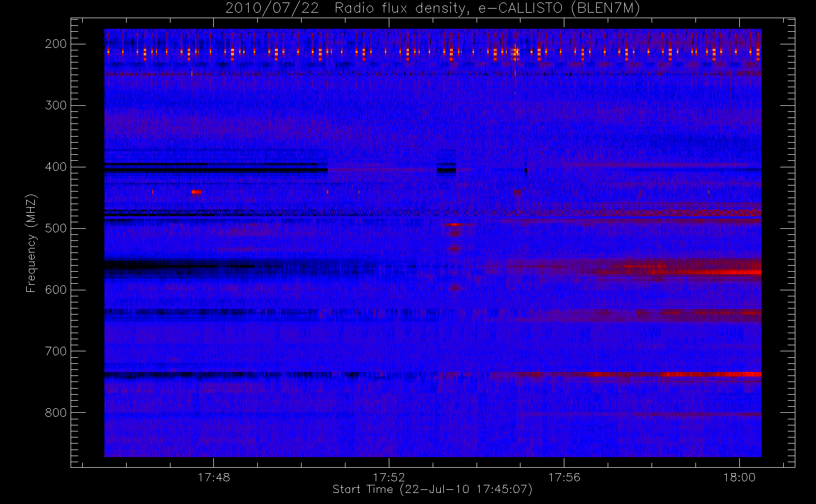The height and width of the screenshot is (504, 816).
Task: Select the 200 frequency tick label
Action: tap(56, 44)
